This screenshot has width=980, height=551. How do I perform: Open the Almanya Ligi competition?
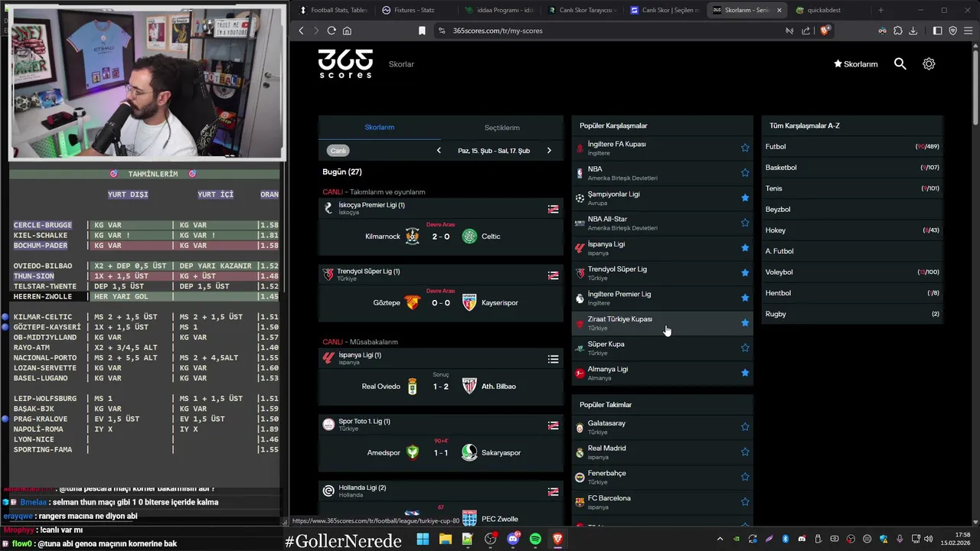[662, 373]
